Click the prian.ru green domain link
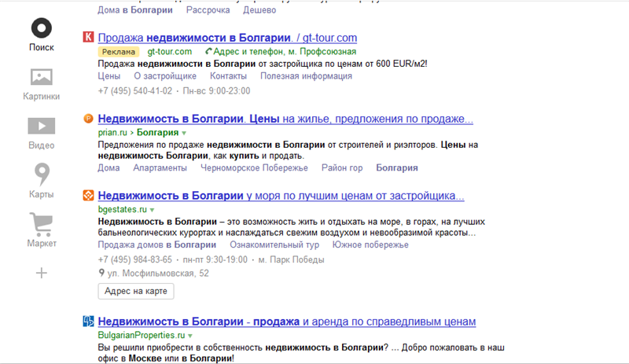Image resolution: width=629 pixels, height=364 pixels. pyautogui.click(x=112, y=132)
